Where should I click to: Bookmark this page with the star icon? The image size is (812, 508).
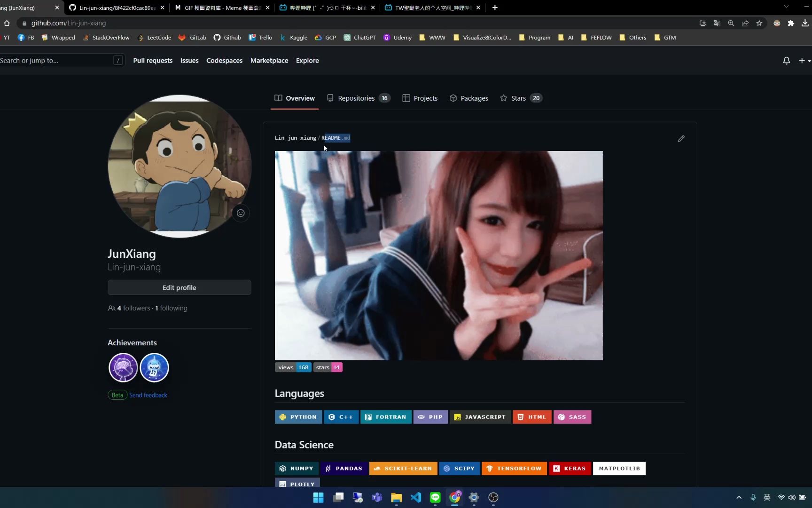[759, 23]
